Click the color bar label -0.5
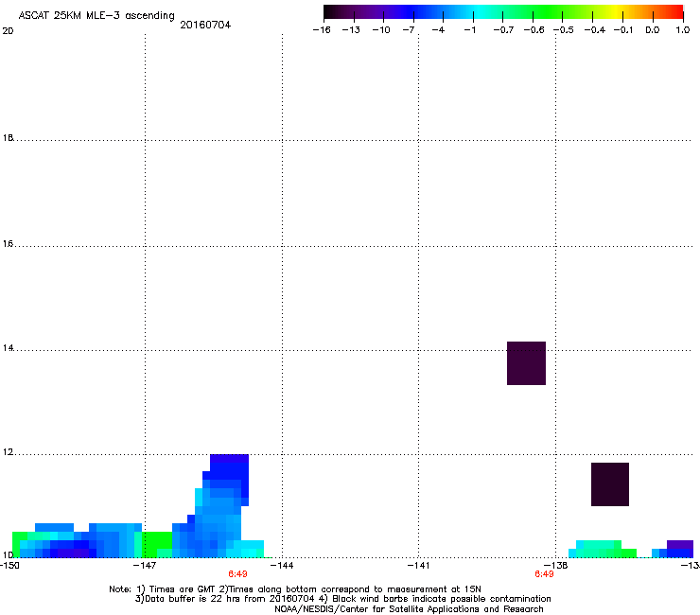The width and height of the screenshot is (700, 615). click(564, 30)
